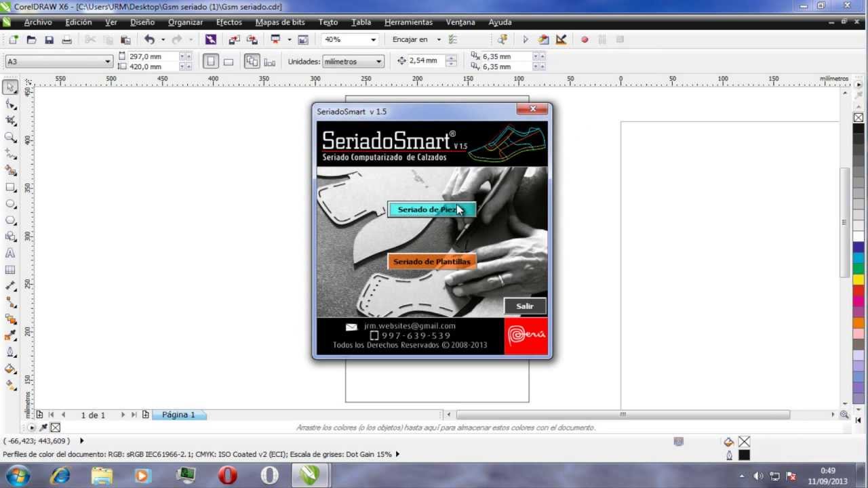Select the Basic Shapes tool
This screenshot has width=868, height=488.
[10, 237]
